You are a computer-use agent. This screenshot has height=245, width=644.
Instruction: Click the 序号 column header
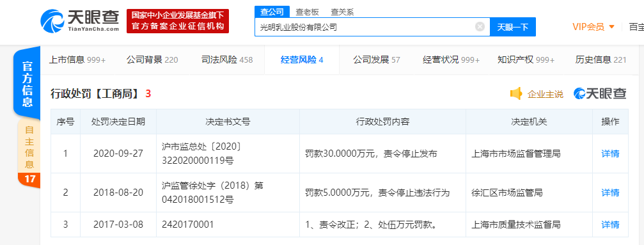click(65, 122)
